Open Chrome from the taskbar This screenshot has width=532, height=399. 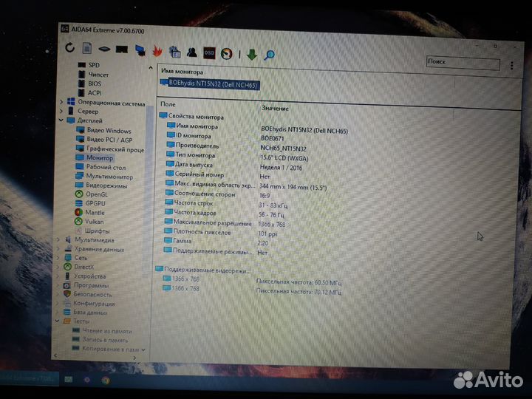[106, 381]
